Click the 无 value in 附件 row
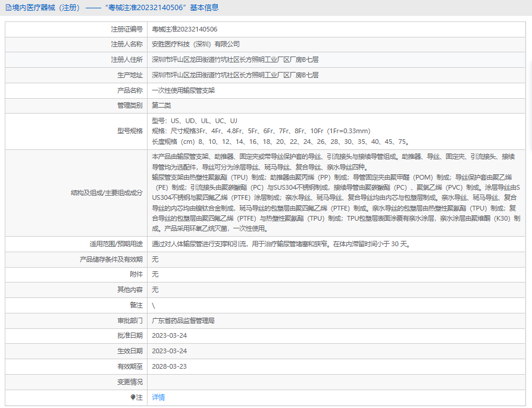 [x=155, y=275]
